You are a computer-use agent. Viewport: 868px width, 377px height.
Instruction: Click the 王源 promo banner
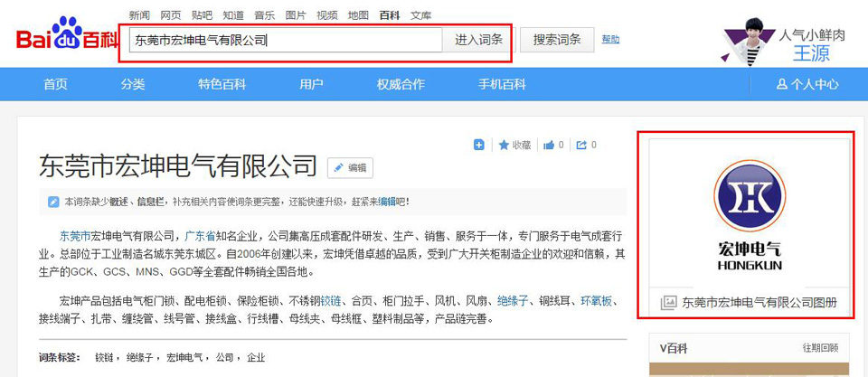tap(783, 42)
